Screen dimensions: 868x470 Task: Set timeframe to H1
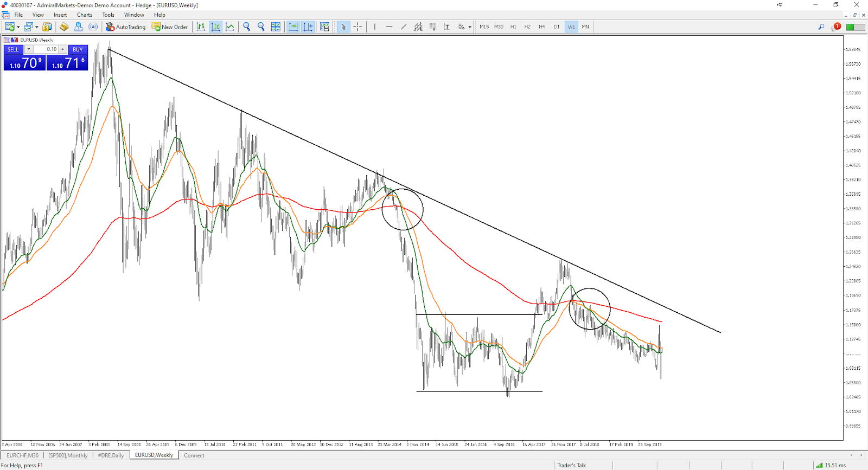[513, 27]
